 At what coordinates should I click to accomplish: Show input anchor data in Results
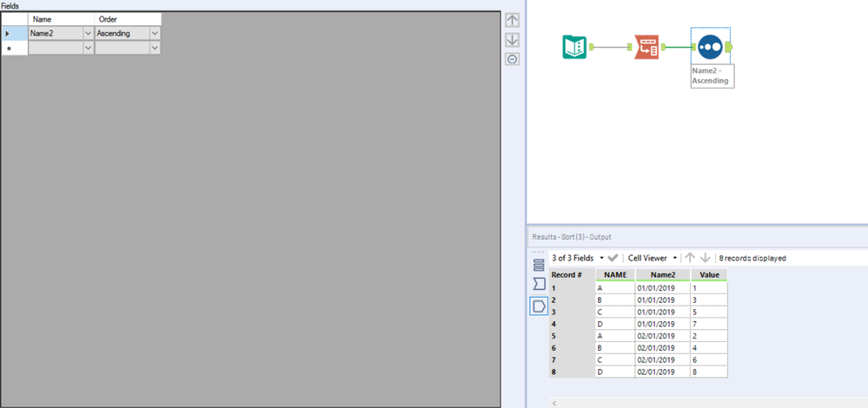[539, 284]
